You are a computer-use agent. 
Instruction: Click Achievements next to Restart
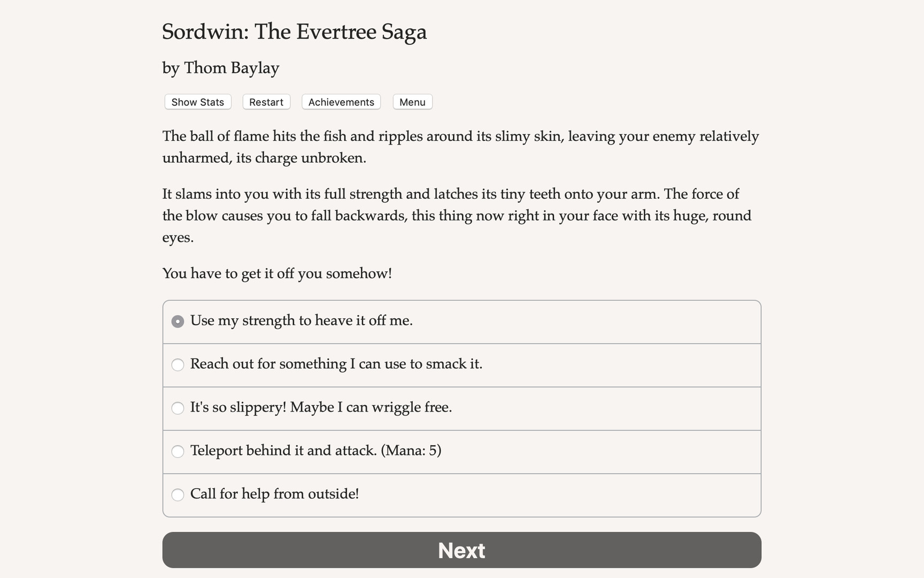[x=341, y=102]
